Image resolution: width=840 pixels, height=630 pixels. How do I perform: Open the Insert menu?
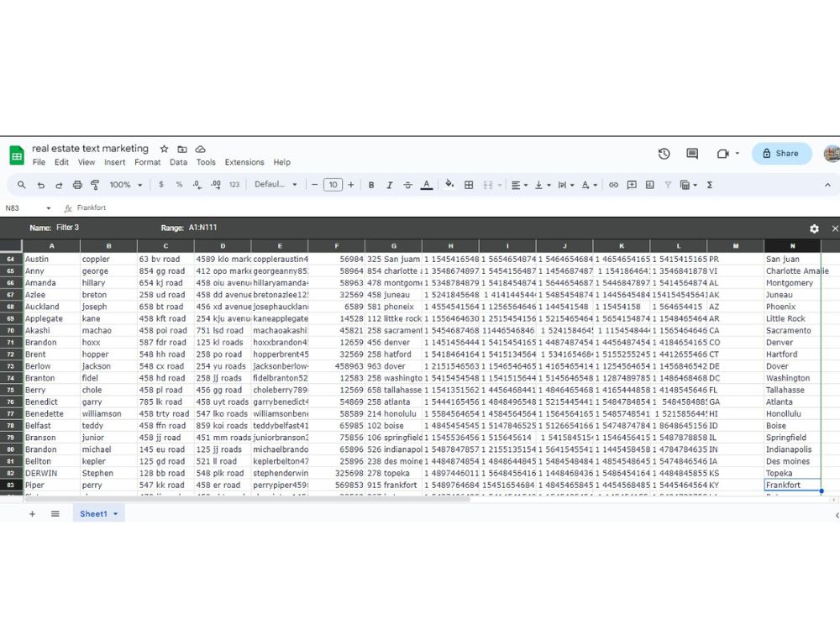pyautogui.click(x=114, y=162)
